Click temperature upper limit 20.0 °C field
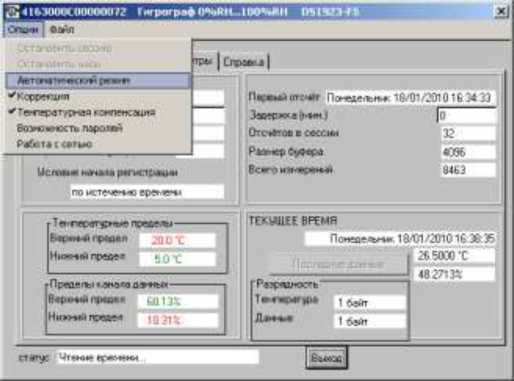 (x=177, y=240)
